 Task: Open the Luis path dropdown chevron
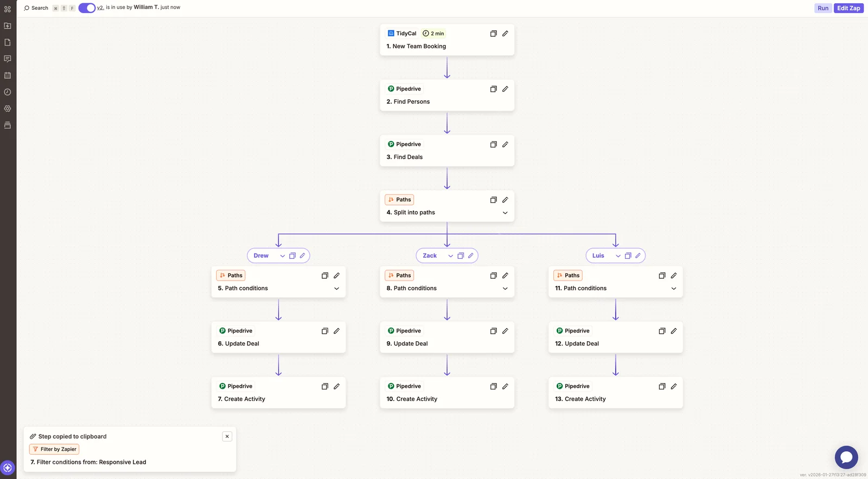pyautogui.click(x=618, y=256)
